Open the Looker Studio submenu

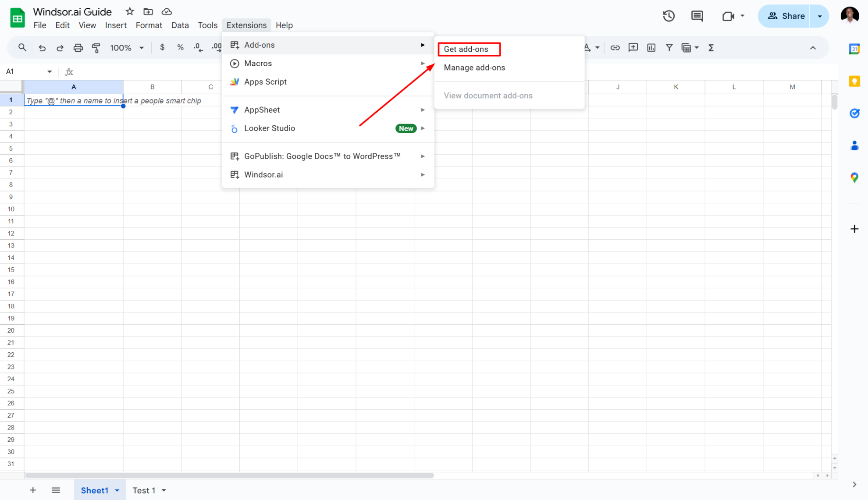pyautogui.click(x=328, y=128)
